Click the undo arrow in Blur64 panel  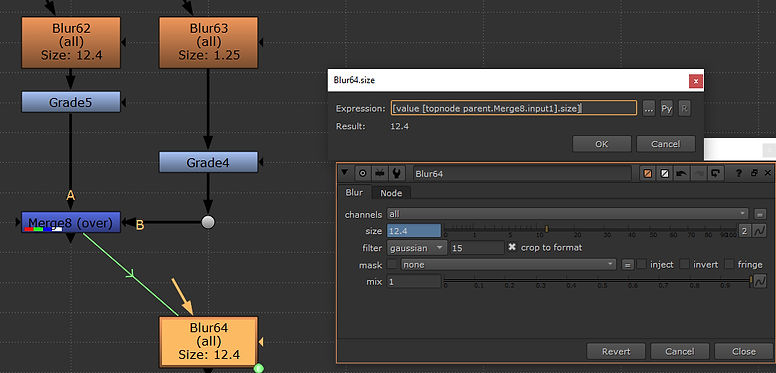[x=681, y=173]
